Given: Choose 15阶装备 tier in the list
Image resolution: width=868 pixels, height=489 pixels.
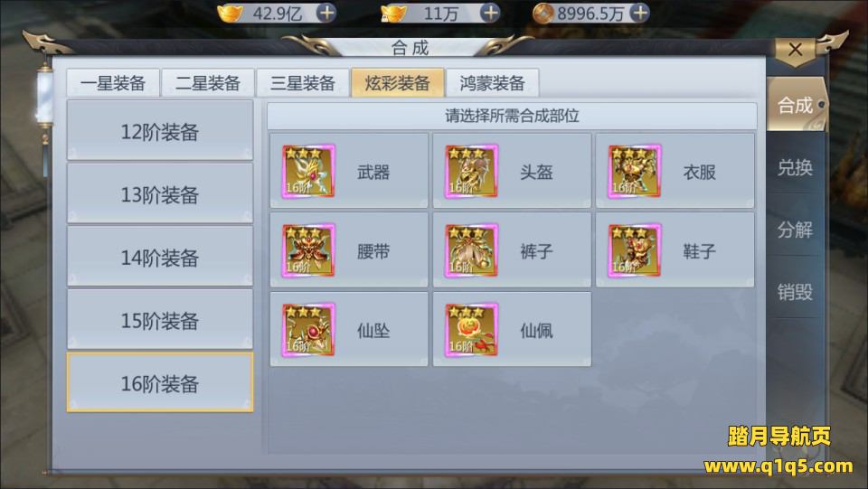Looking at the screenshot, I should coord(160,319).
